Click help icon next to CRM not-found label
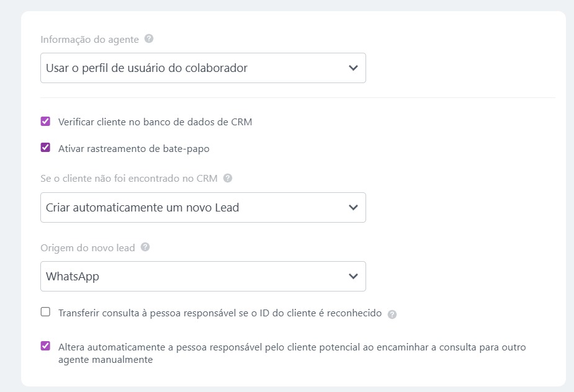The height and width of the screenshot is (392, 574). coord(228,178)
